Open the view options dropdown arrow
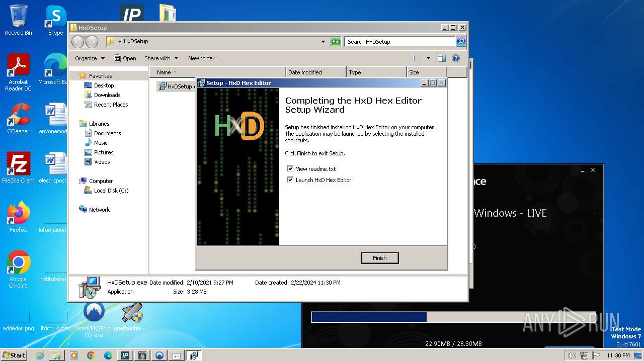This screenshot has width=644, height=362. (x=428, y=58)
